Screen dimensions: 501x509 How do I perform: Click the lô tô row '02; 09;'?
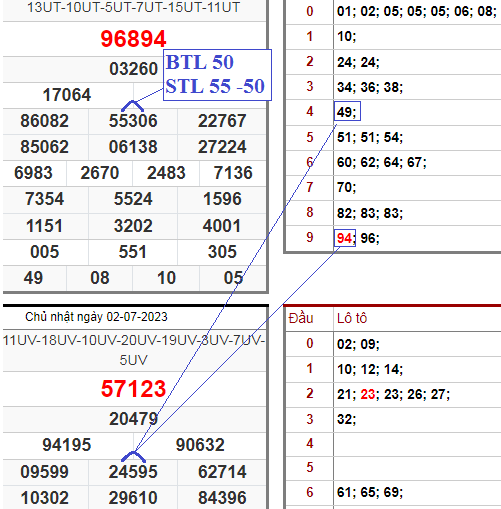point(358,344)
